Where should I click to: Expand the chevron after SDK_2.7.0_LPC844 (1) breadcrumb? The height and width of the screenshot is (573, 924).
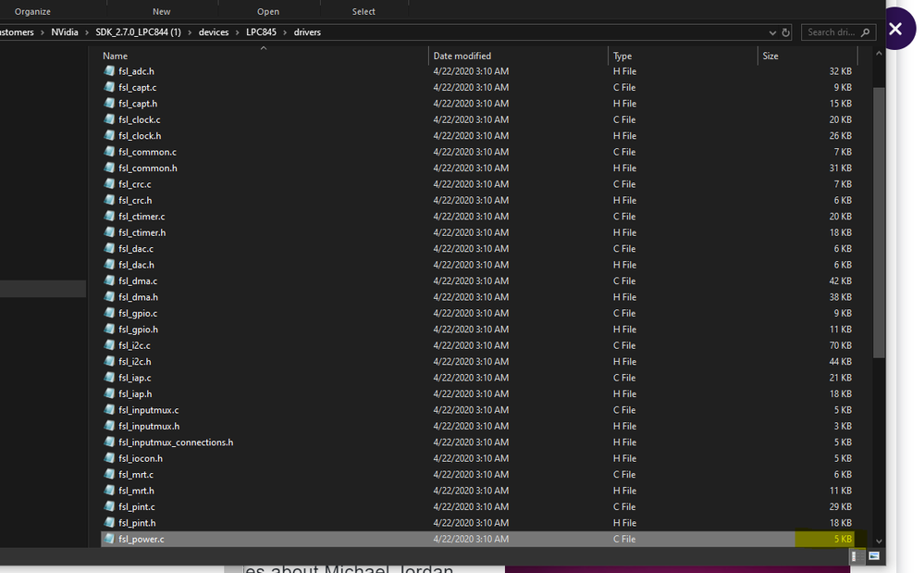point(190,32)
